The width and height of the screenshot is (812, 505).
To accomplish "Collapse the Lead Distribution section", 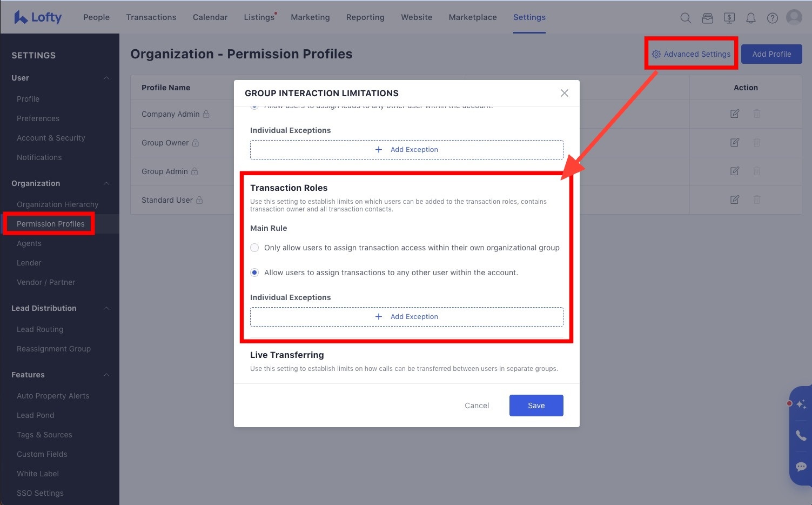I will [x=106, y=308].
